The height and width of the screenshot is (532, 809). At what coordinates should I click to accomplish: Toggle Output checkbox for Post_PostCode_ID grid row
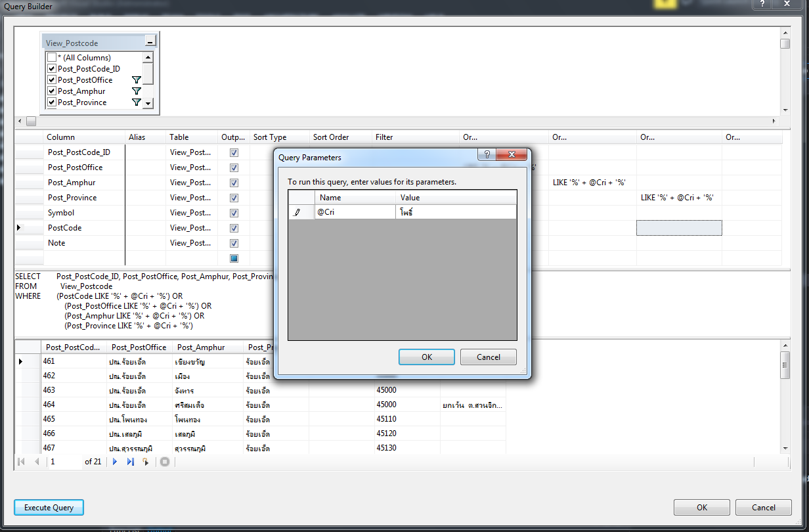(x=234, y=152)
